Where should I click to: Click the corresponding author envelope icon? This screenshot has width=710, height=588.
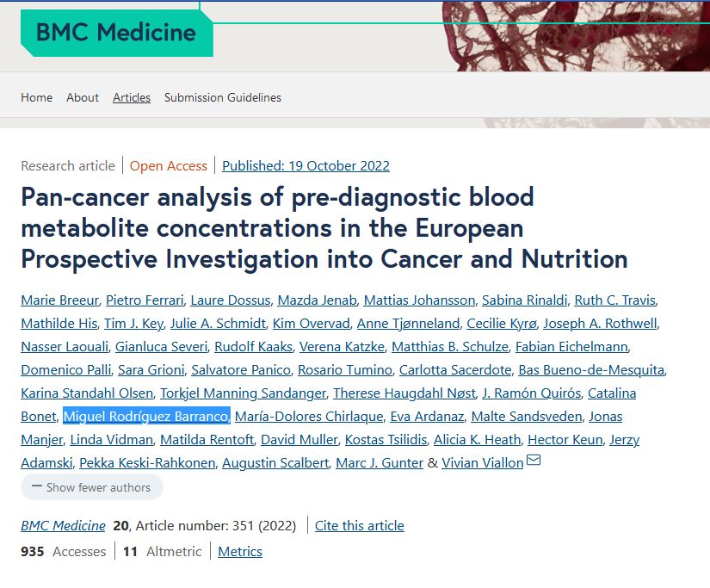tap(534, 461)
